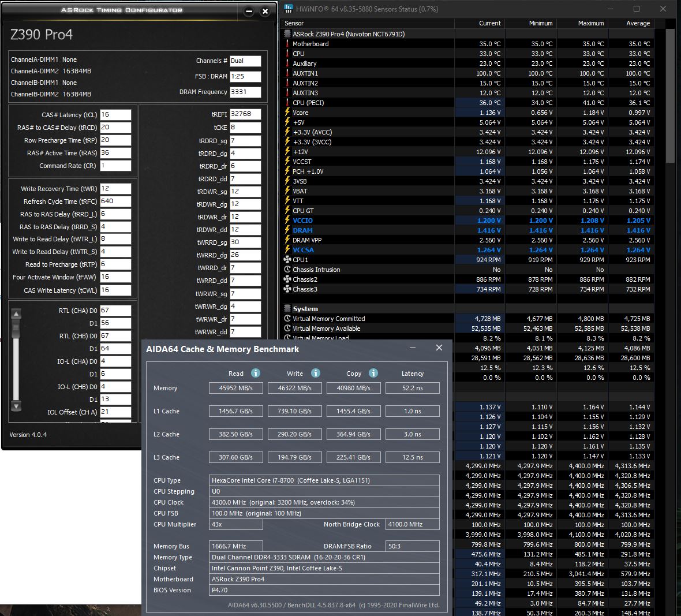
Task: Click the tWRRD_sg value field
Action: [245, 242]
